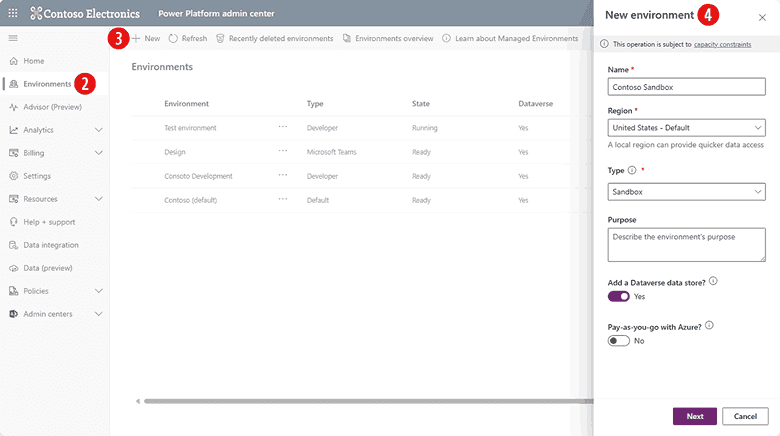The image size is (780, 436).
Task: Click info icon beside Dataverse data store
Action: 713,281
